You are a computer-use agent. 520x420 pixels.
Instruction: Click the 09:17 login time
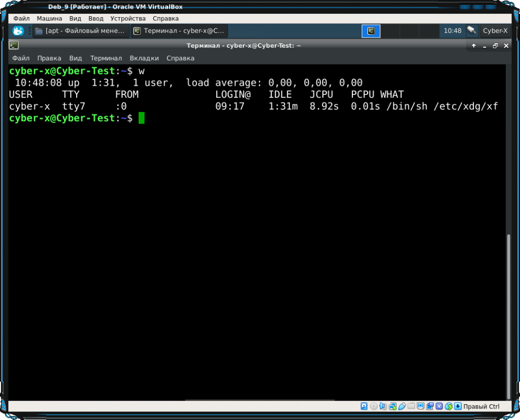(x=230, y=107)
